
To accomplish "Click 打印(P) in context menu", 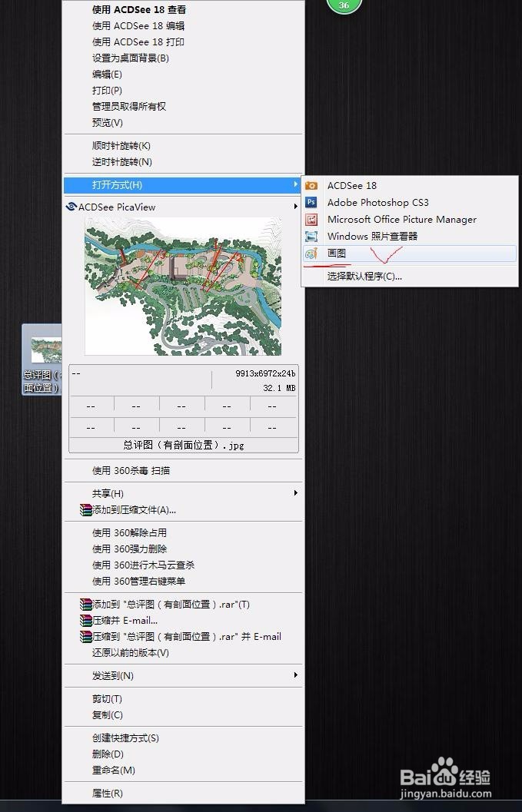I will (x=108, y=90).
